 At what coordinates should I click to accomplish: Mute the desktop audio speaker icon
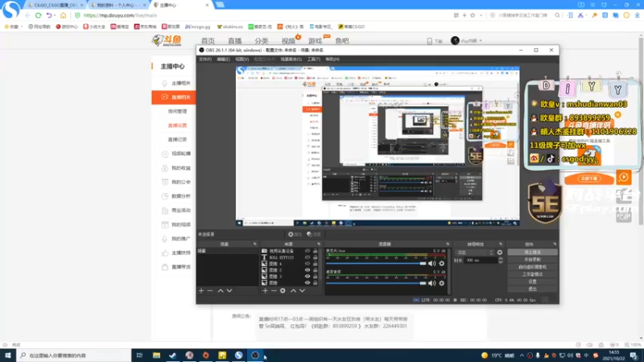pos(432,283)
